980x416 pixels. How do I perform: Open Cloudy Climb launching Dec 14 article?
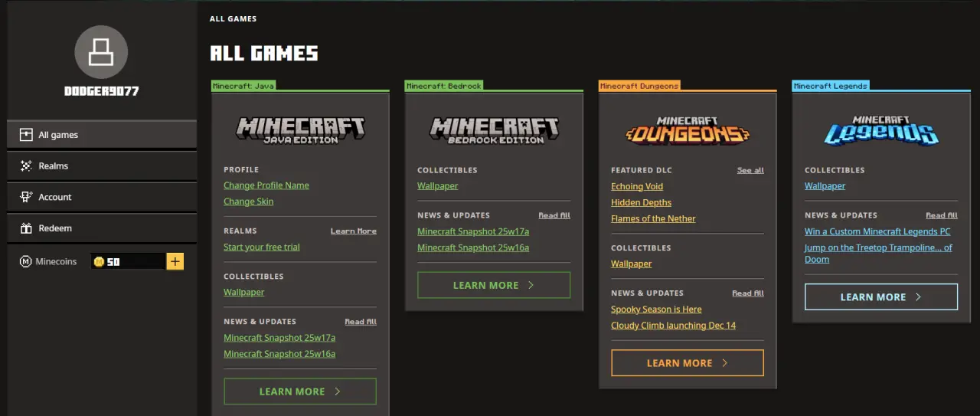click(673, 326)
